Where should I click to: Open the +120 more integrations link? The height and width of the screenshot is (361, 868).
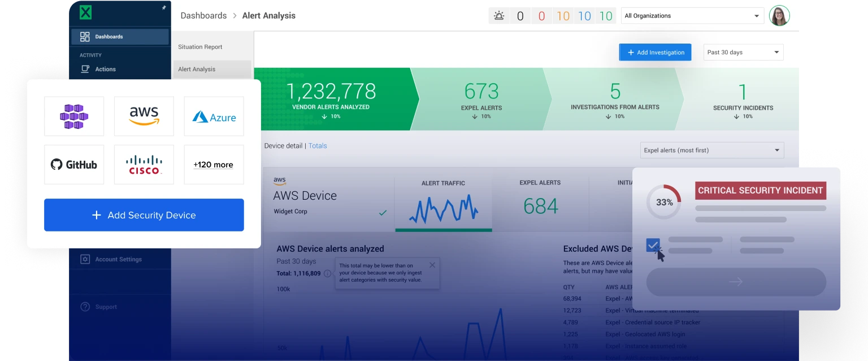coord(213,165)
